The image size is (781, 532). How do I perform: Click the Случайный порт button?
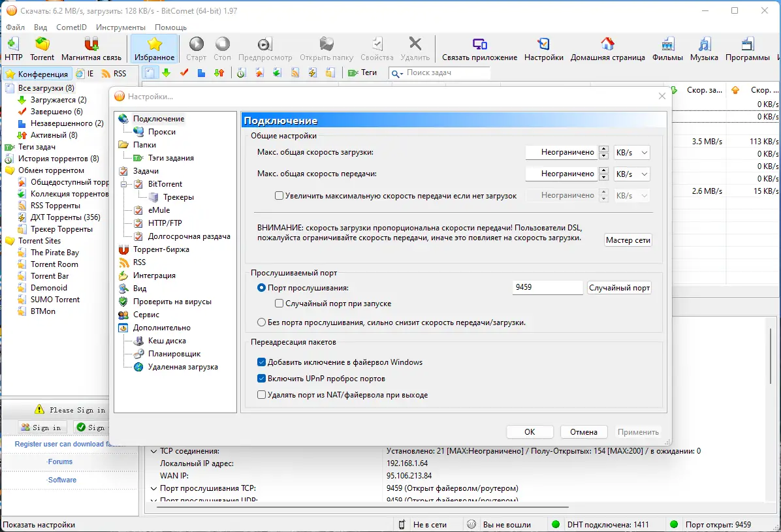coord(619,288)
